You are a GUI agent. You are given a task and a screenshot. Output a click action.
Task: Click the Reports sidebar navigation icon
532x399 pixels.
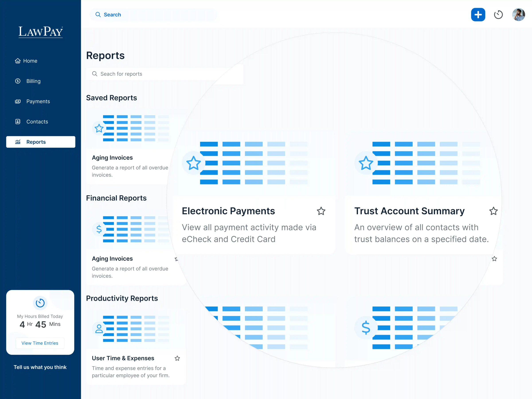pos(17,142)
